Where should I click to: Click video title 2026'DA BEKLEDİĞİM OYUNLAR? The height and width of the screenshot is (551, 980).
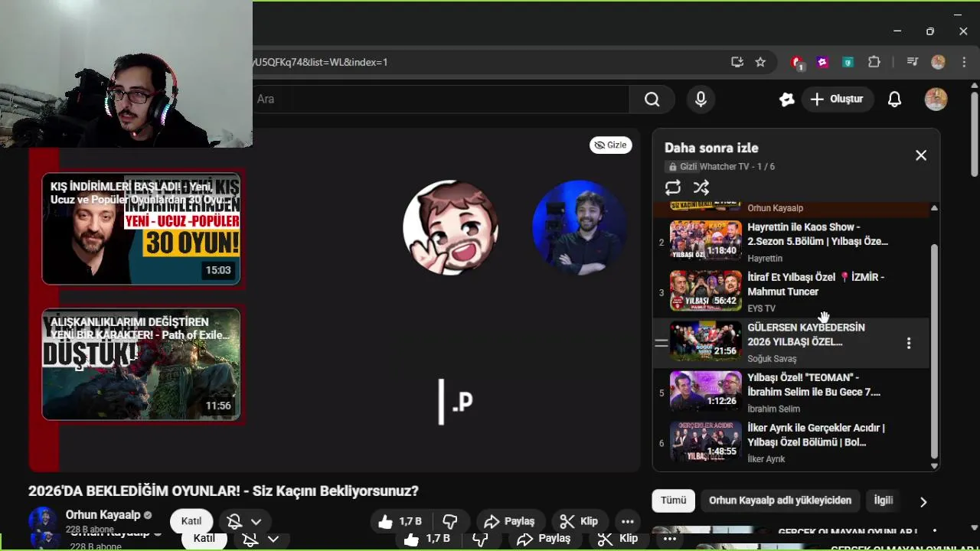224,491
